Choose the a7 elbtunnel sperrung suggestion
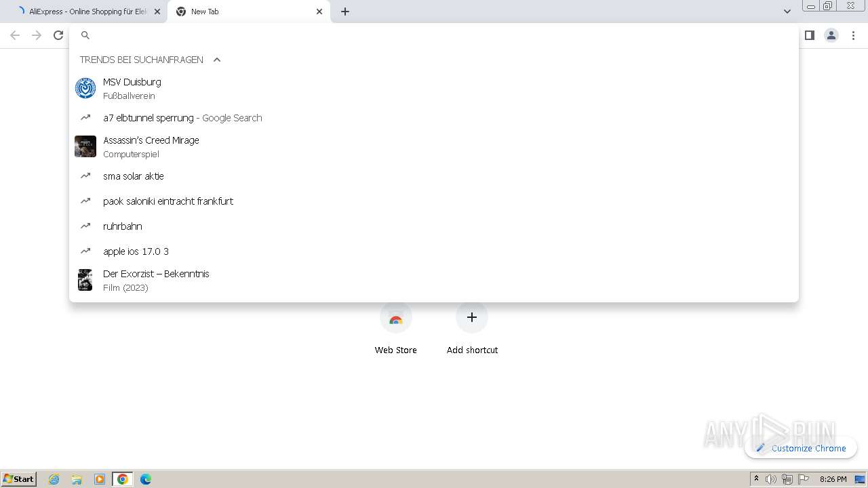Viewport: 868px width, 488px height. (434, 118)
